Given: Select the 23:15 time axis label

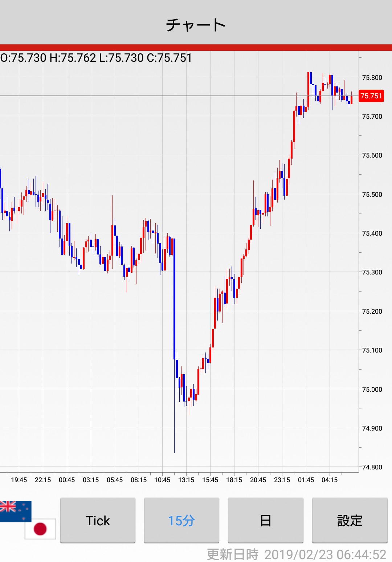Looking at the screenshot, I should tap(282, 480).
